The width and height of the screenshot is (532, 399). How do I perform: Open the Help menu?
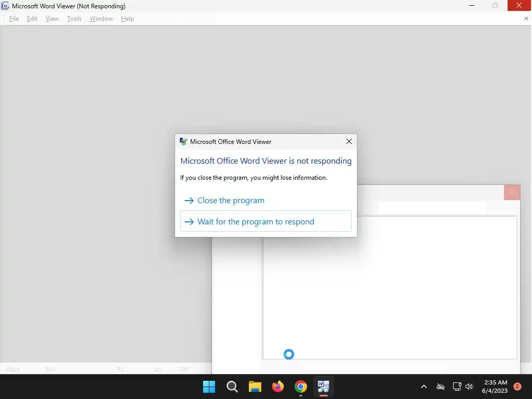point(127,19)
